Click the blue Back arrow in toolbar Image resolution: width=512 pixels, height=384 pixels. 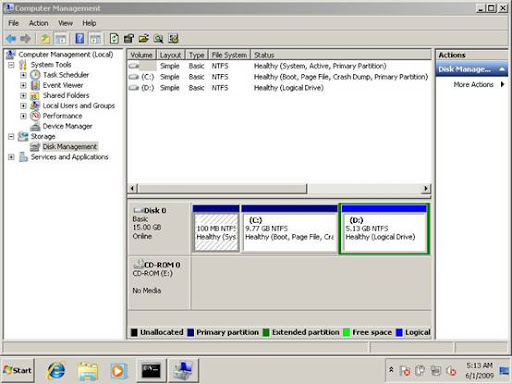11,39
